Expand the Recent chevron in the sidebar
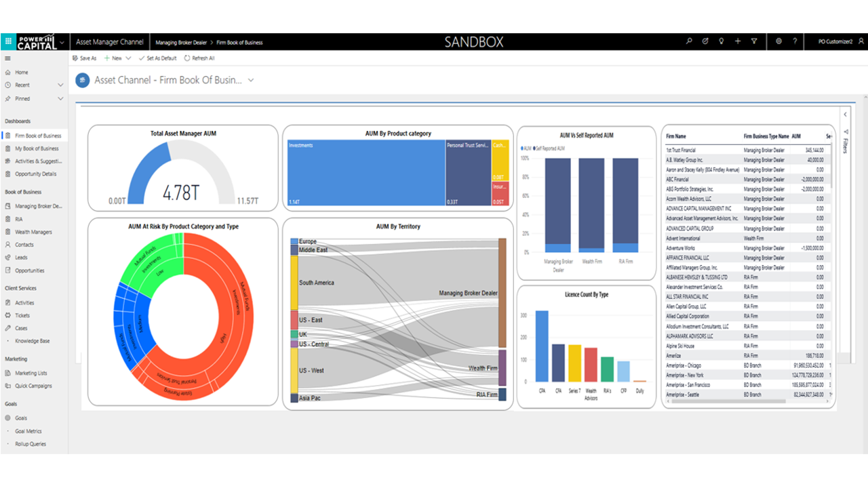This screenshot has height=488, width=868. [60, 85]
